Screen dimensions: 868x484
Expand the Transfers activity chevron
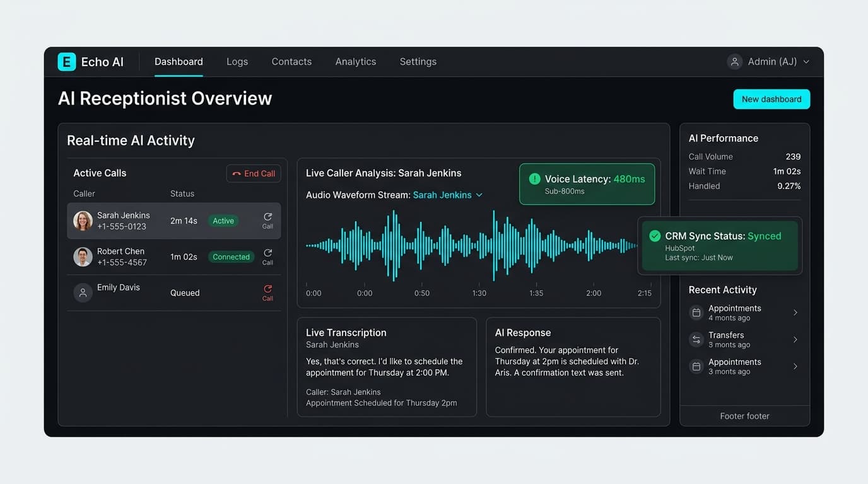tap(795, 340)
